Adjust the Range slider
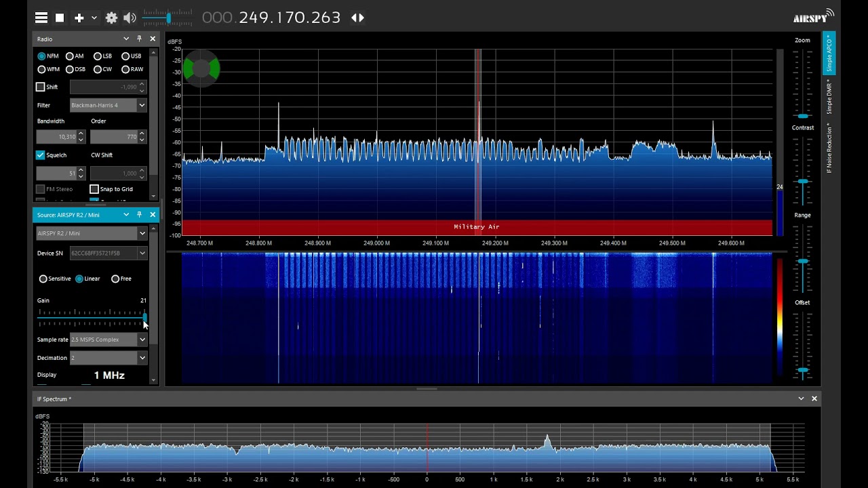Image resolution: width=868 pixels, height=488 pixels. pyautogui.click(x=803, y=258)
